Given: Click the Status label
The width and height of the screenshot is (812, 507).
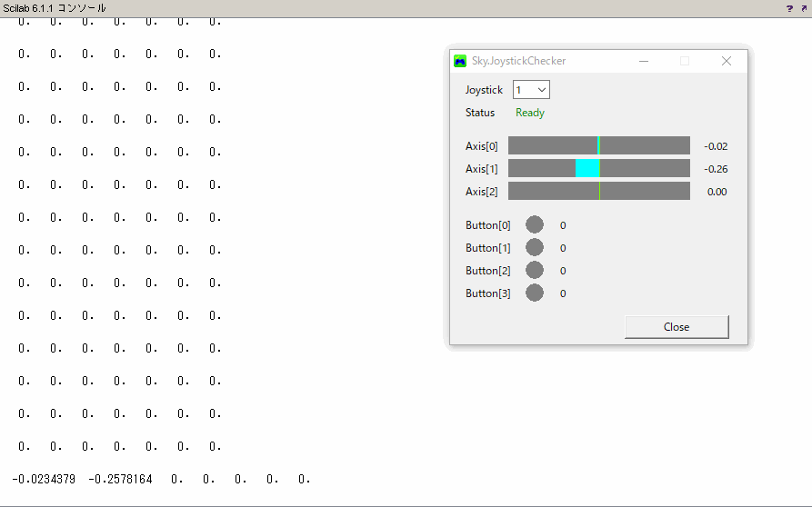Looking at the screenshot, I should 479,113.
